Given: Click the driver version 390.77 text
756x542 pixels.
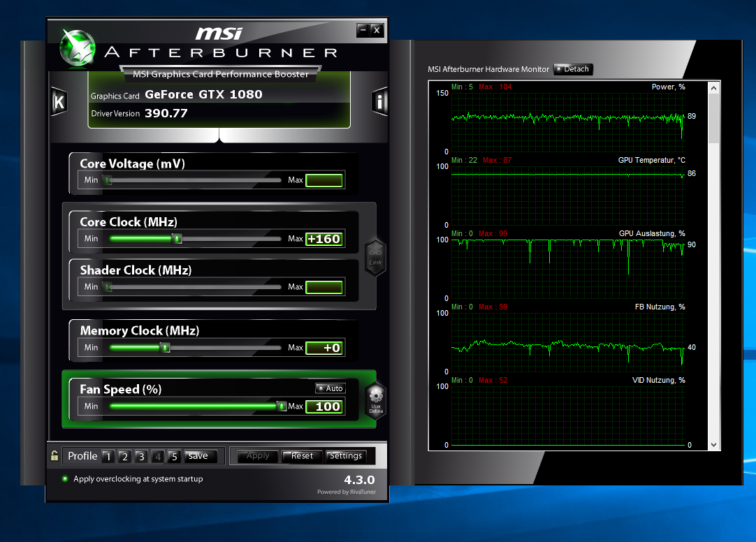Looking at the screenshot, I should pos(166,113).
